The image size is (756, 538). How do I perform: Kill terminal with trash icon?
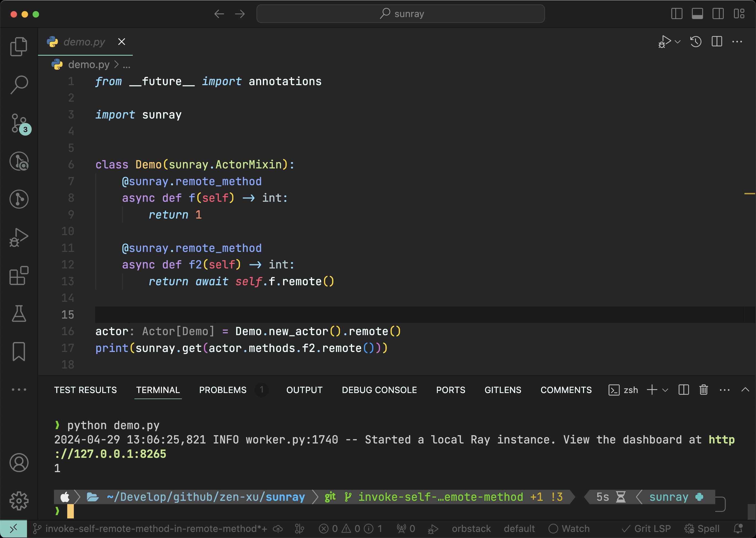click(703, 390)
